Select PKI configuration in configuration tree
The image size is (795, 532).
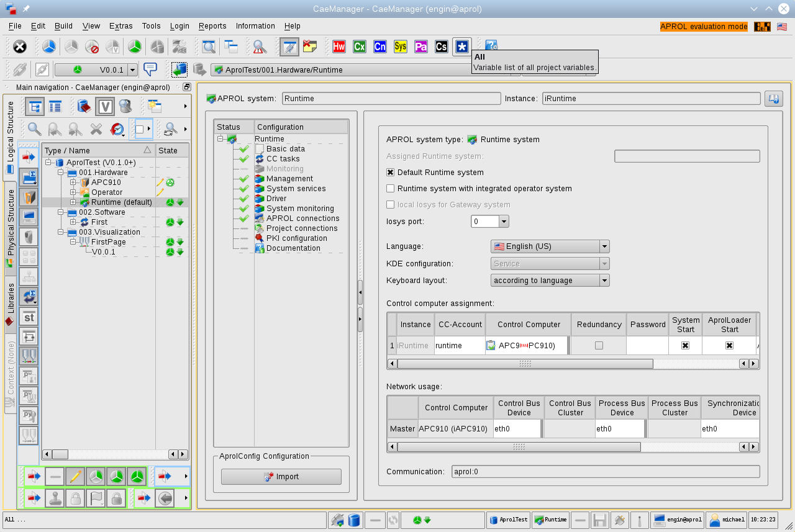click(x=296, y=238)
